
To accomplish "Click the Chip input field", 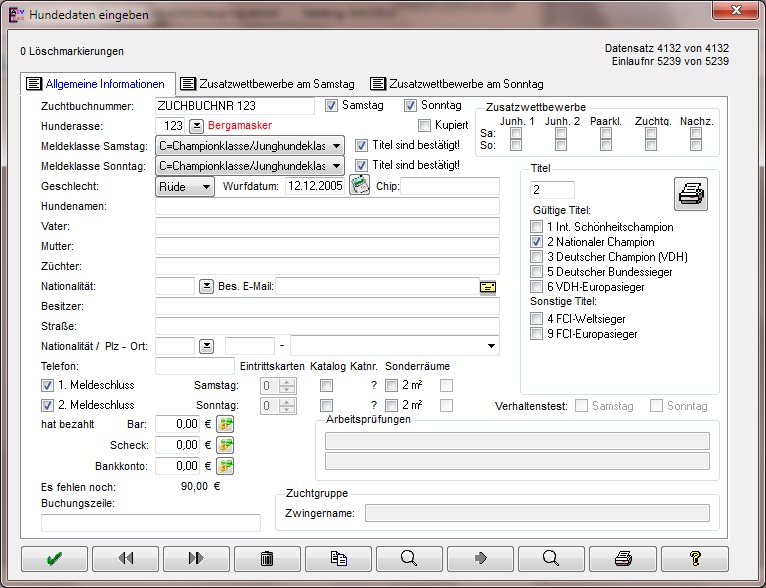I will 450,186.
